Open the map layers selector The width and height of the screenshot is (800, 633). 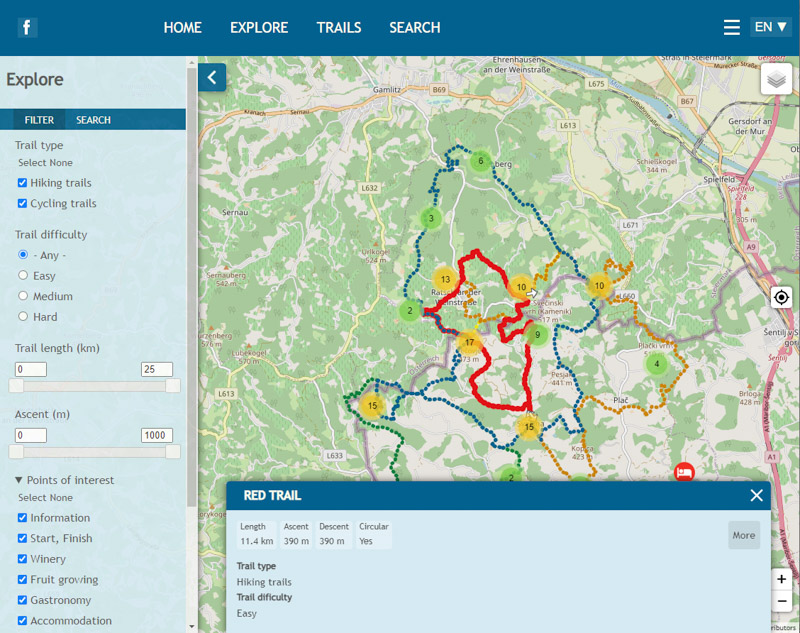tap(776, 79)
